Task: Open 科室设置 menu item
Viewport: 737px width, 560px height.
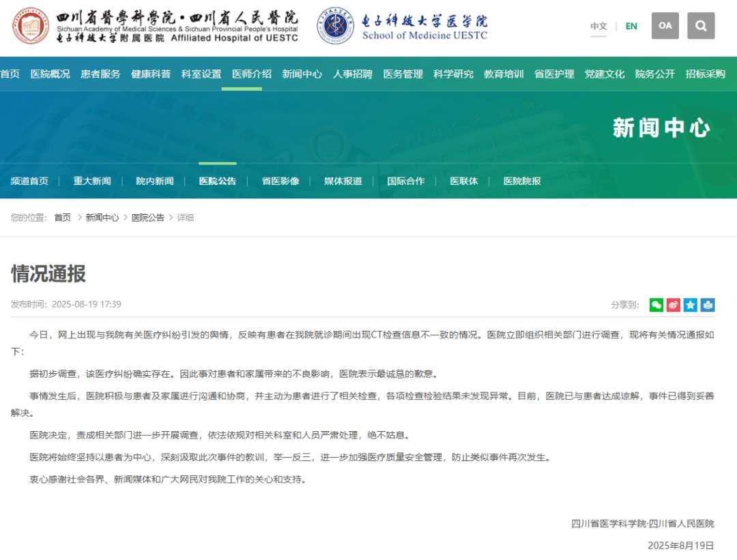Action: (x=201, y=74)
